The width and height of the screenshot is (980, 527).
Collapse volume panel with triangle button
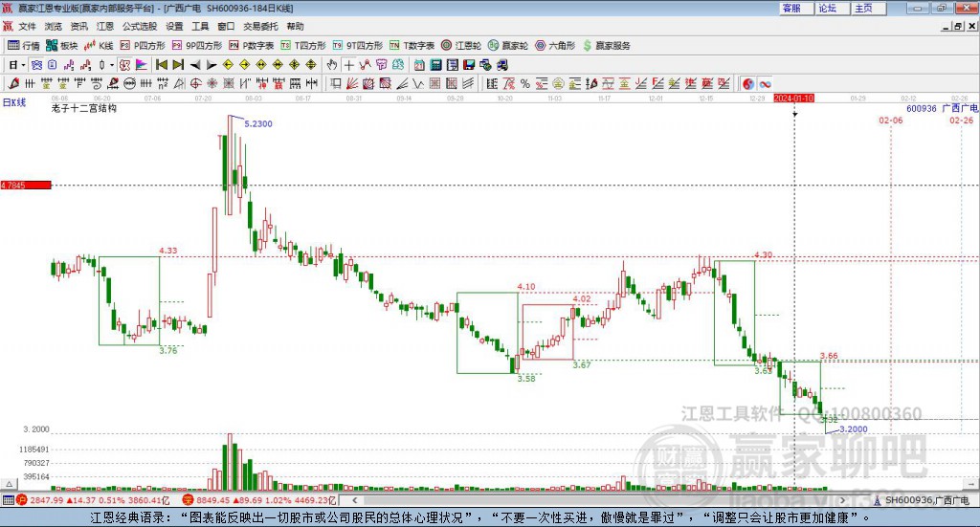pyautogui.click(x=9, y=484)
